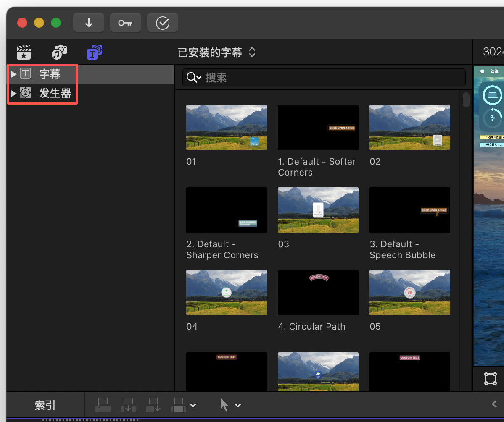This screenshot has width=504, height=422.
Task: Select the 字幕 sidebar row
Action: click(x=91, y=74)
